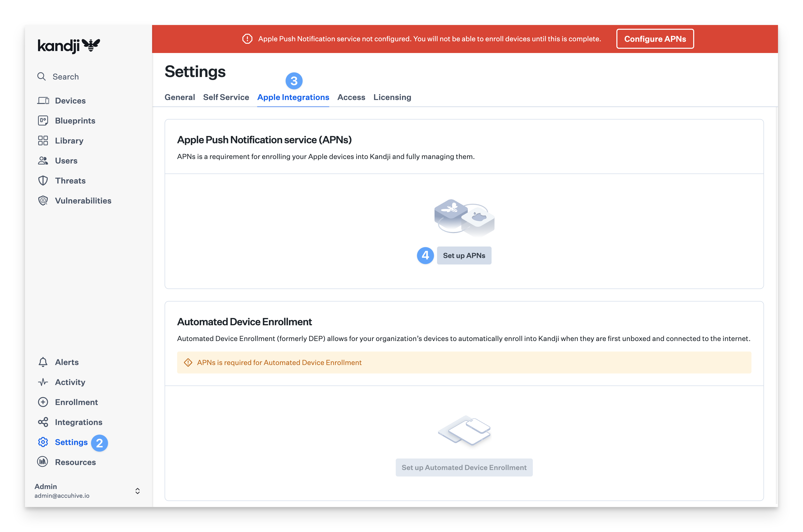Click the Integrations share-nodes icon

pyautogui.click(x=43, y=422)
